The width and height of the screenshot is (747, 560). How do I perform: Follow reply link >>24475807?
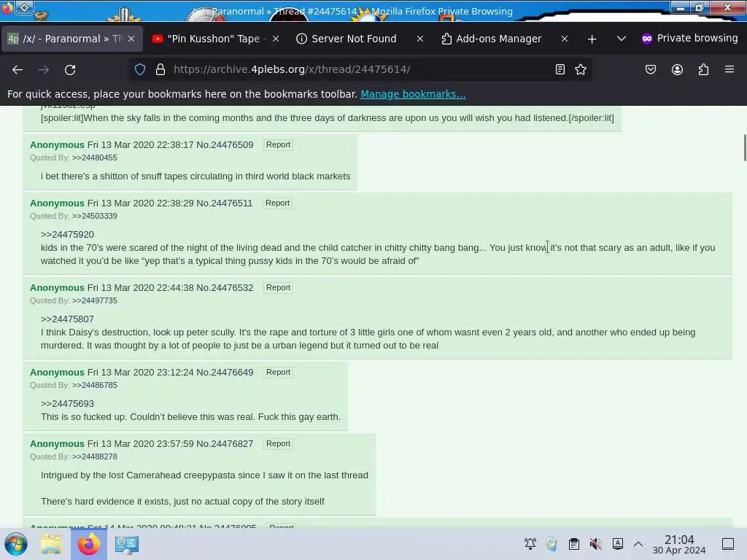click(67, 319)
